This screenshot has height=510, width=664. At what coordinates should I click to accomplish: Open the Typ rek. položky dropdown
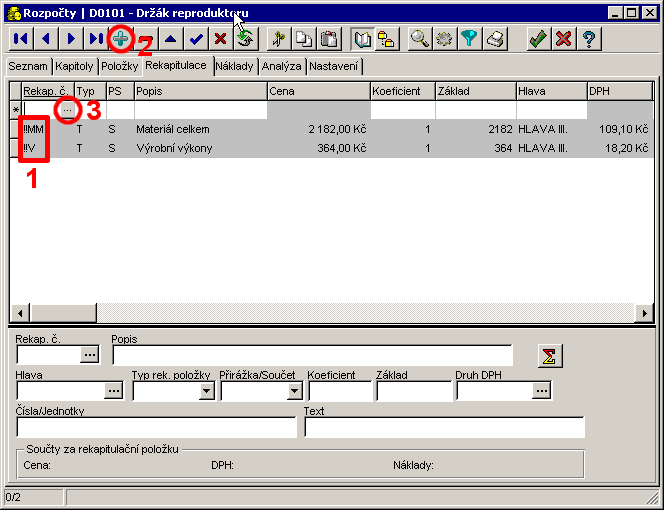point(207,391)
